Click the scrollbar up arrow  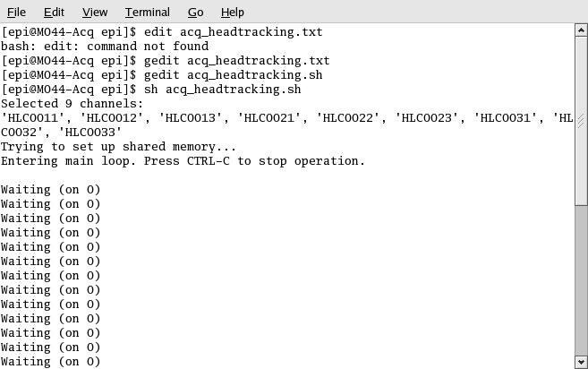coord(581,31)
